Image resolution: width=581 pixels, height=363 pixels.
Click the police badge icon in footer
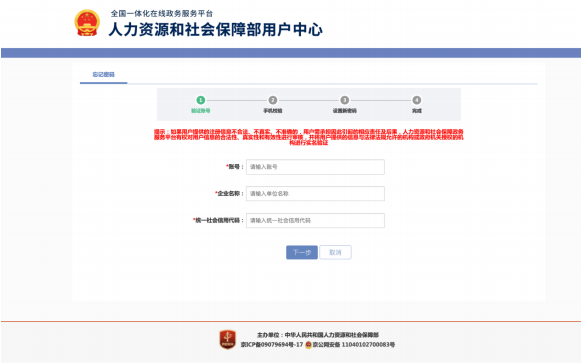[308, 344]
